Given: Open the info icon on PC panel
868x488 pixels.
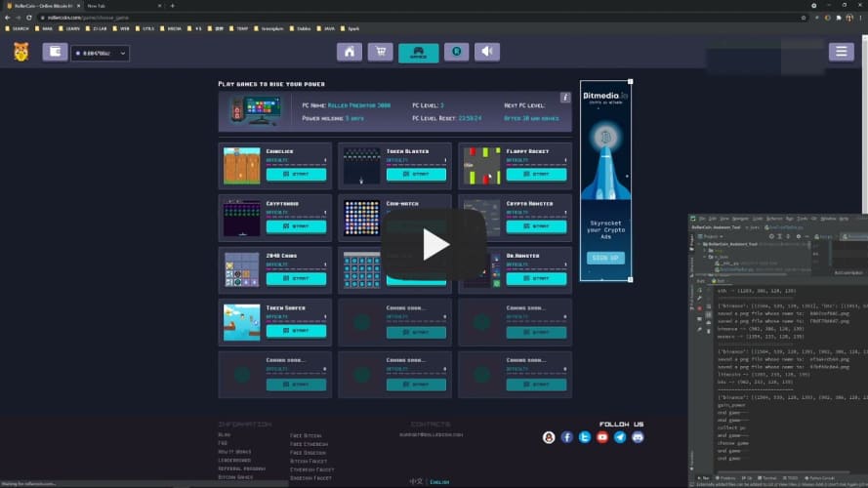Looking at the screenshot, I should coord(564,98).
